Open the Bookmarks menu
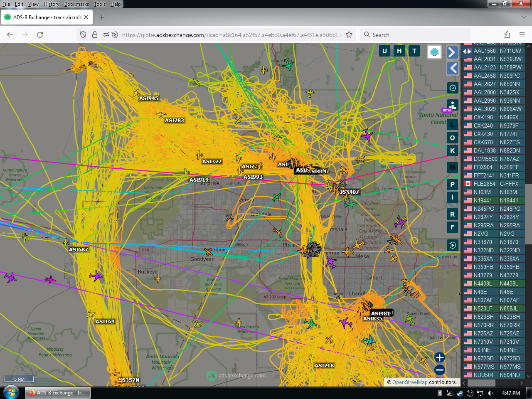 pyautogui.click(x=76, y=4)
